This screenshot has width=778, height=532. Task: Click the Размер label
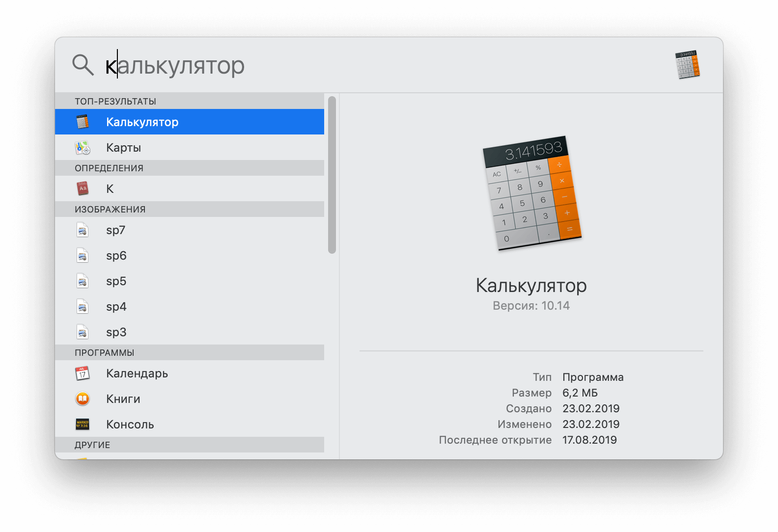(x=531, y=393)
